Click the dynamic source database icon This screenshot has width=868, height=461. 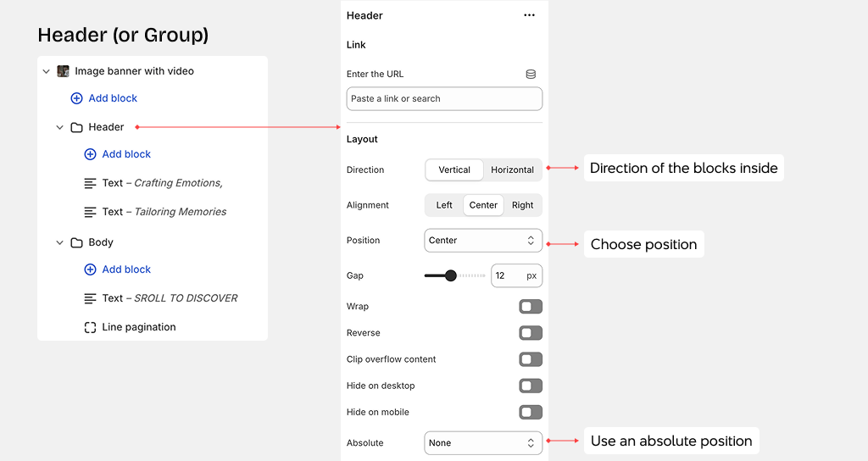(531, 75)
